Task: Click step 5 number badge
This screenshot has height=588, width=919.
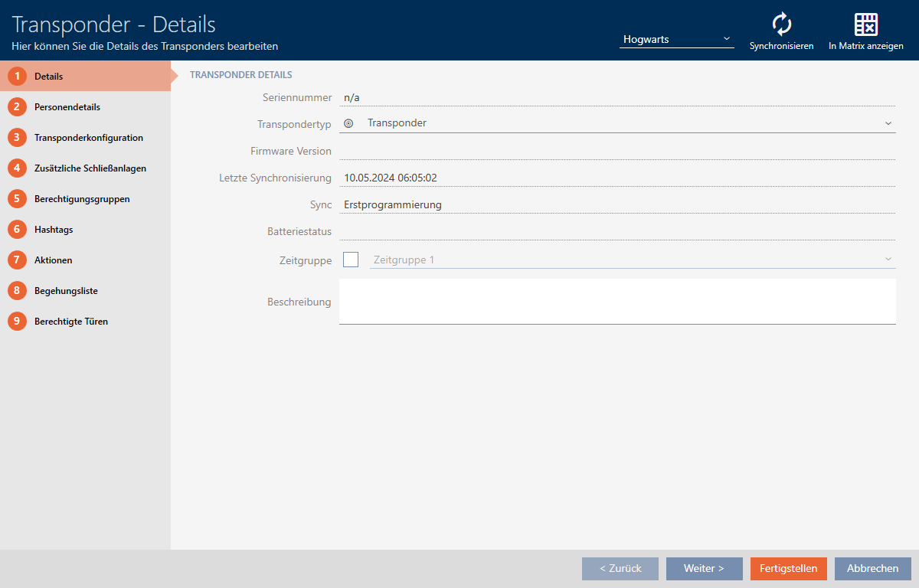Action: pos(17,199)
